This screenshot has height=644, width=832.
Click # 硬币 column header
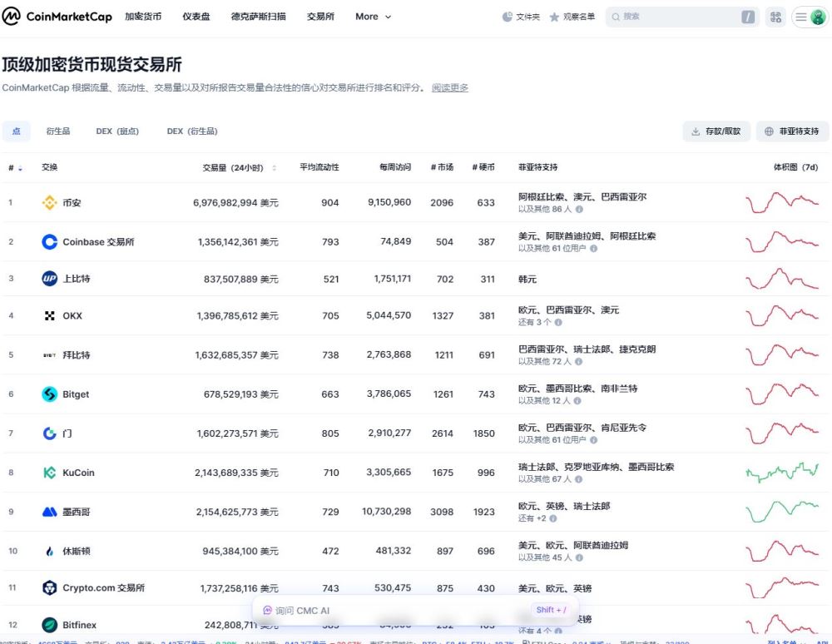coord(483,167)
